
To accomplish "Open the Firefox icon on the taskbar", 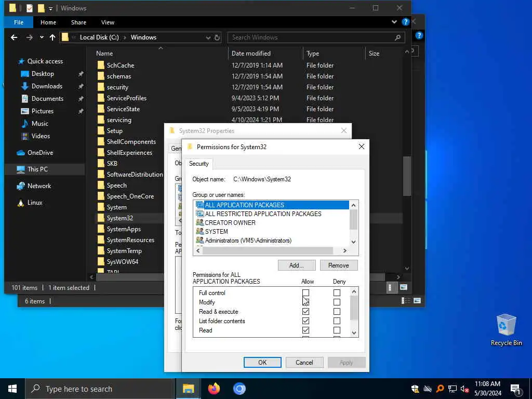I will click(214, 389).
